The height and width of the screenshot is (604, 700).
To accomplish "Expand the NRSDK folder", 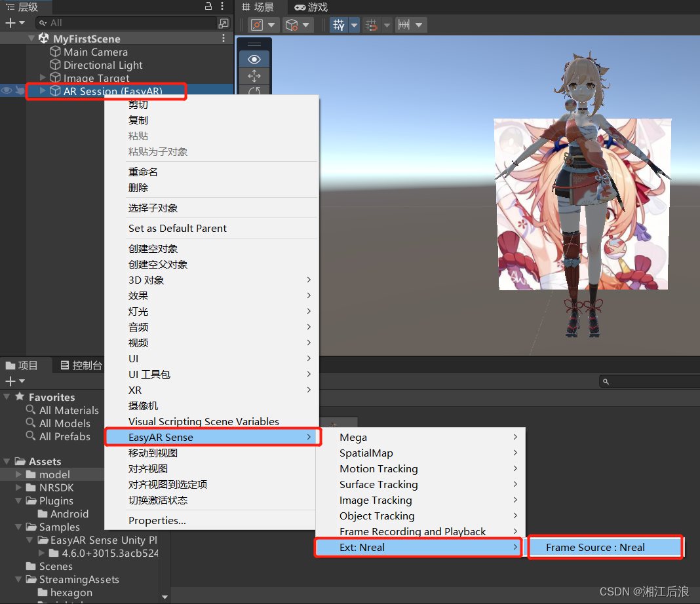I will click(x=19, y=487).
